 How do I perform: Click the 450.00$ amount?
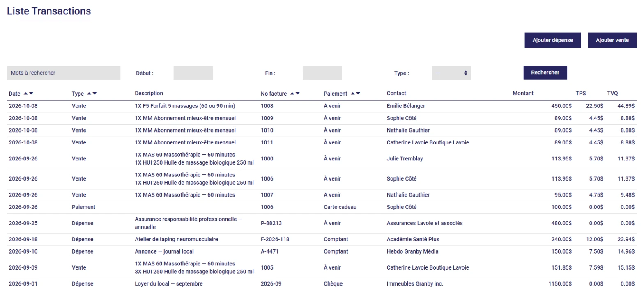coord(561,106)
